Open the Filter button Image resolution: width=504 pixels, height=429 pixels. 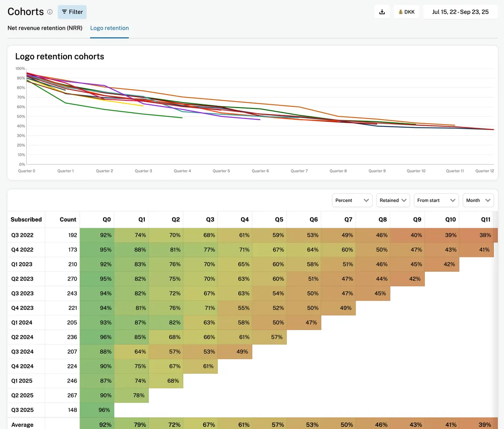tap(72, 12)
